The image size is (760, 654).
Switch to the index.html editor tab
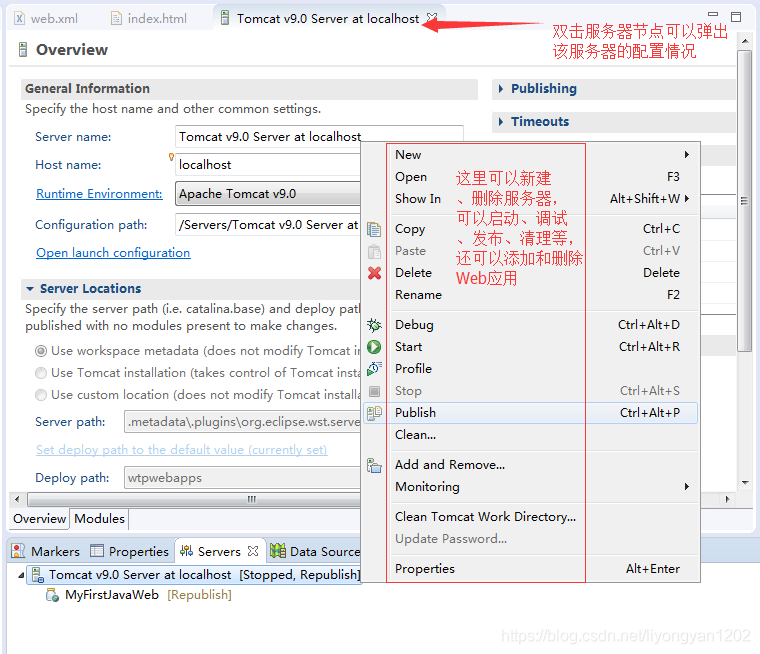pyautogui.click(x=149, y=18)
